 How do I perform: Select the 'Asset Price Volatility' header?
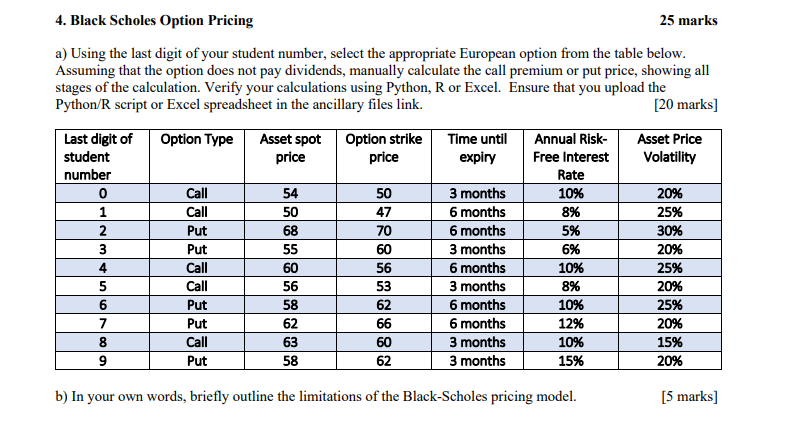tap(669, 157)
